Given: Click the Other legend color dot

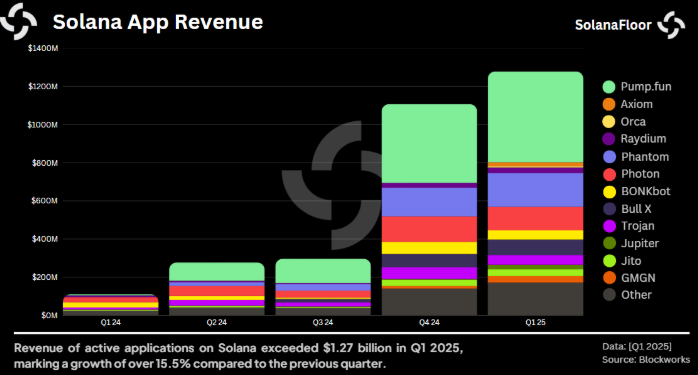Looking at the screenshot, I should (x=609, y=295).
